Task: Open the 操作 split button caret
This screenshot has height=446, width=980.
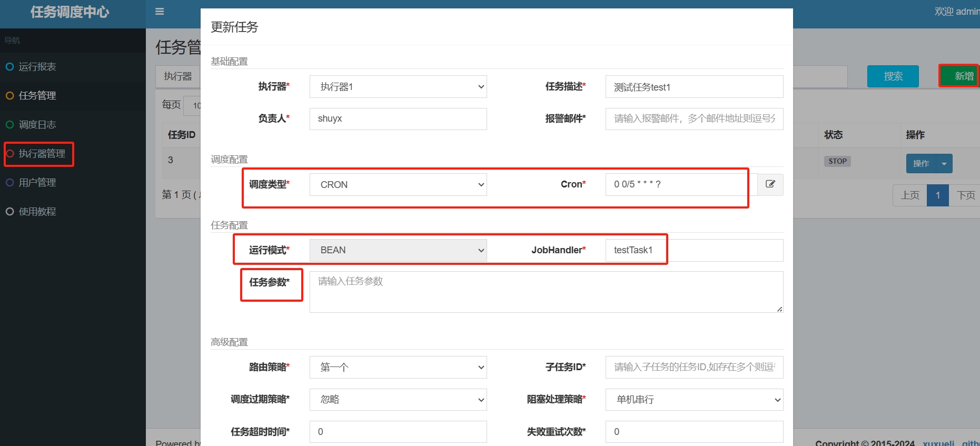Action: pos(944,164)
